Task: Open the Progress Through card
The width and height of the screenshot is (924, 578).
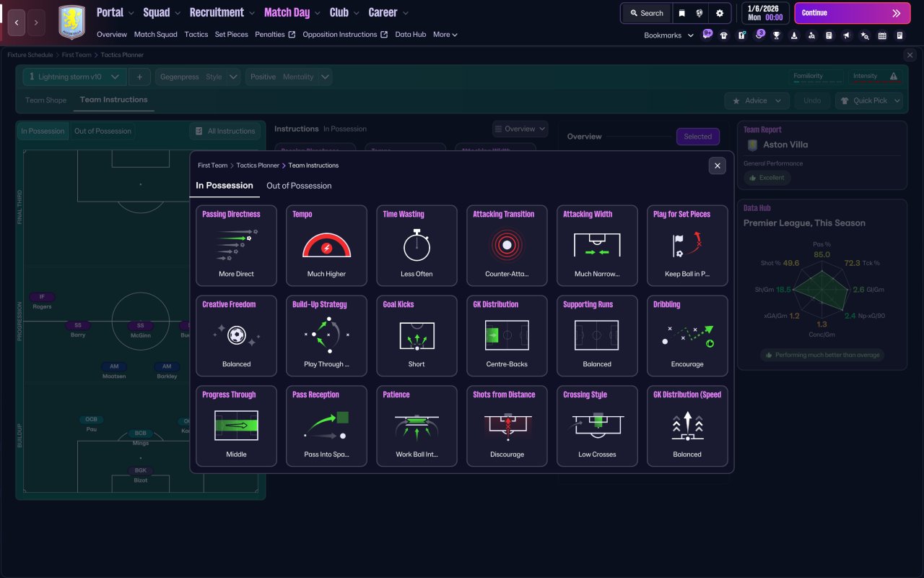Action: pos(236,426)
